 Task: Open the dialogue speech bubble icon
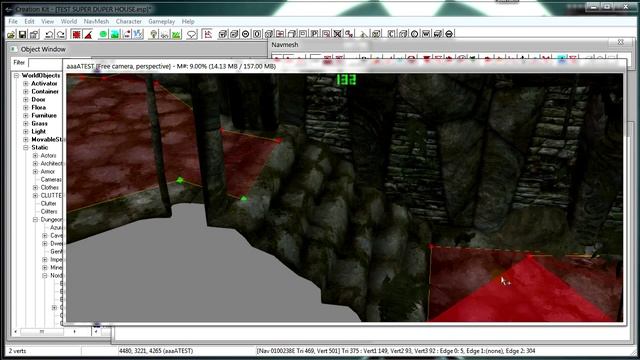(x=191, y=34)
